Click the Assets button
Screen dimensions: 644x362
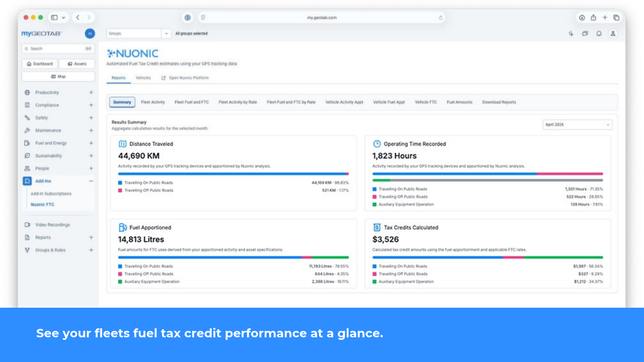pos(77,64)
